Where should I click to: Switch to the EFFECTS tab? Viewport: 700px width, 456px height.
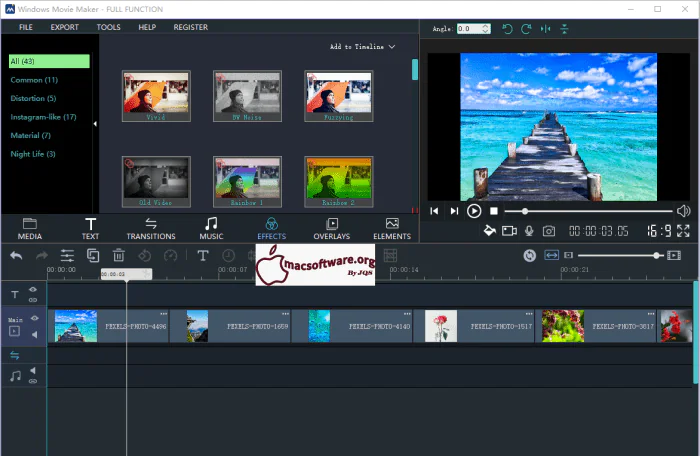coord(271,229)
